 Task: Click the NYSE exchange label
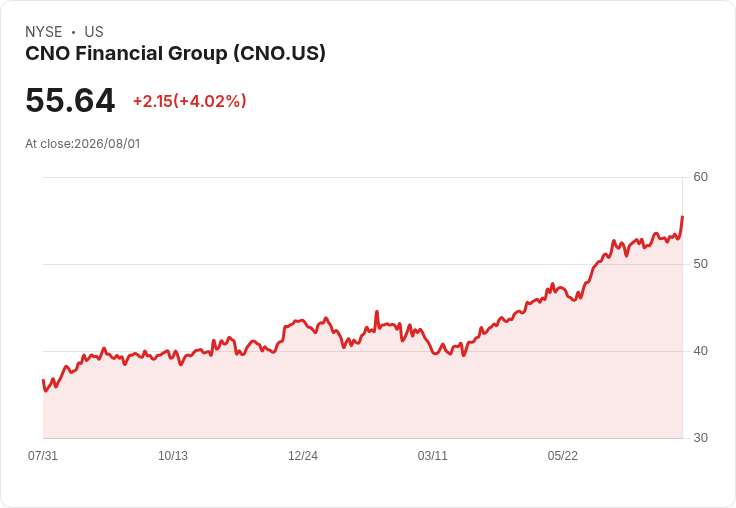[44, 32]
